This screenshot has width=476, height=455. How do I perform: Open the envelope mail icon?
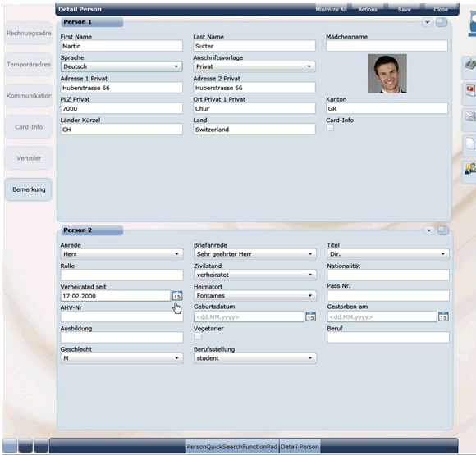tap(470, 116)
